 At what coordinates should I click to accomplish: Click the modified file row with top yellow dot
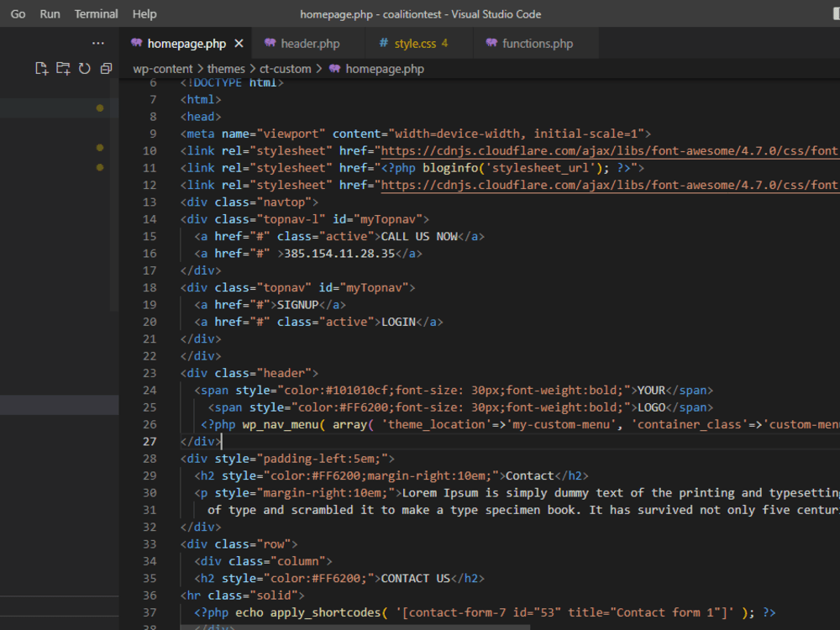[59, 108]
